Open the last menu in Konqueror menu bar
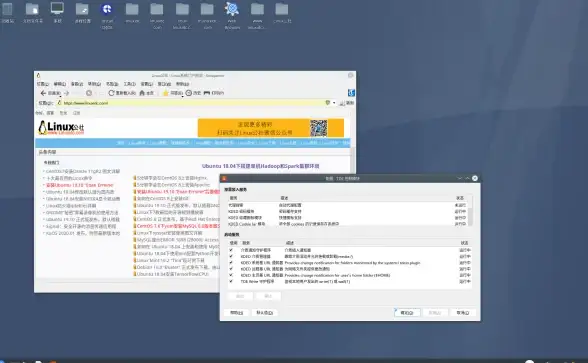Viewport: 588px width, 363px height. (x=183, y=84)
